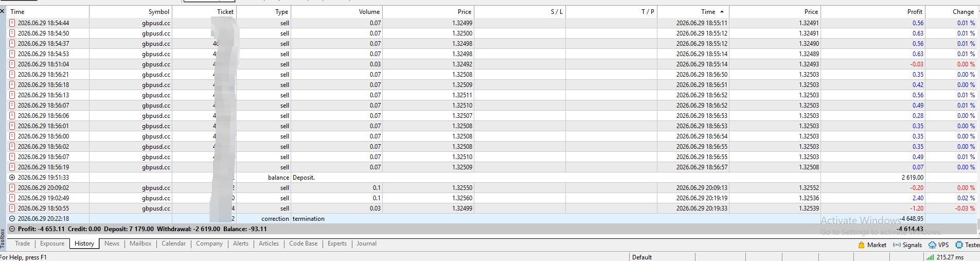The width and height of the screenshot is (980, 261).
Task: Sort history by Type column header
Action: [x=282, y=12]
